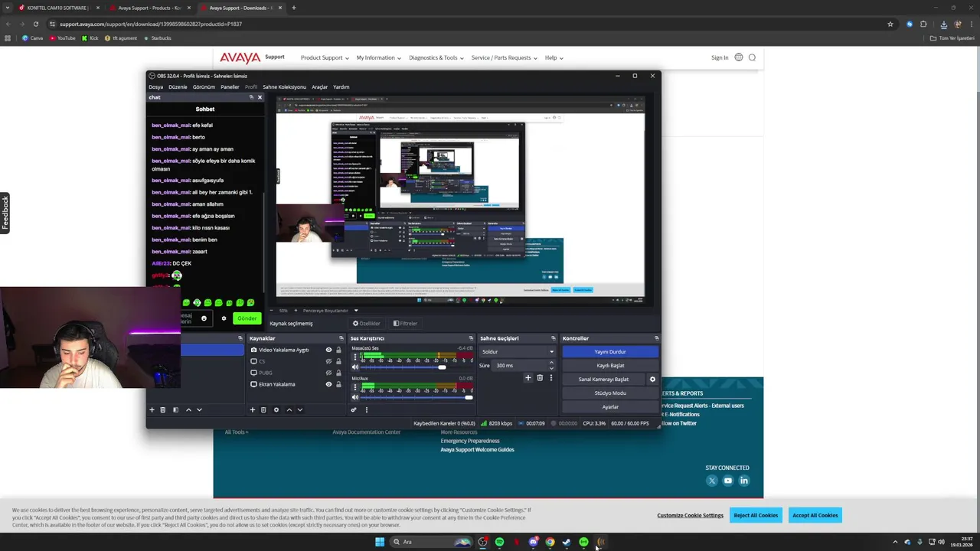Toggle lock on PUBG source

pos(338,373)
